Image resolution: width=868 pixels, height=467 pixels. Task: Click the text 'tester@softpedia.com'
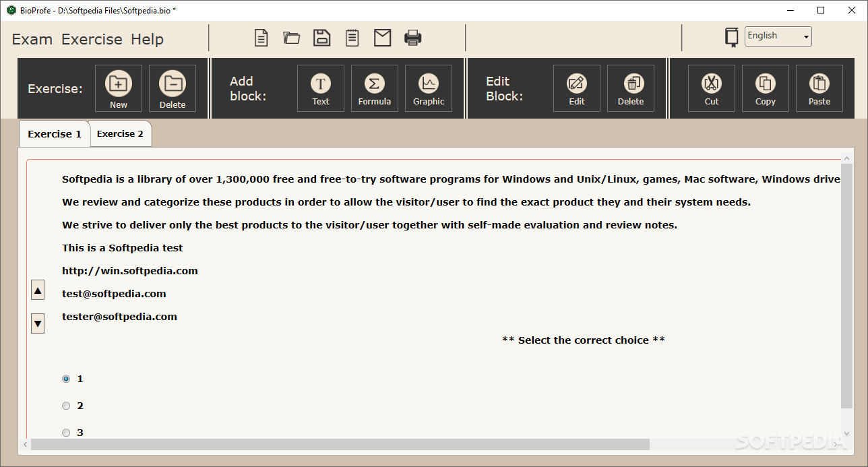coord(119,317)
